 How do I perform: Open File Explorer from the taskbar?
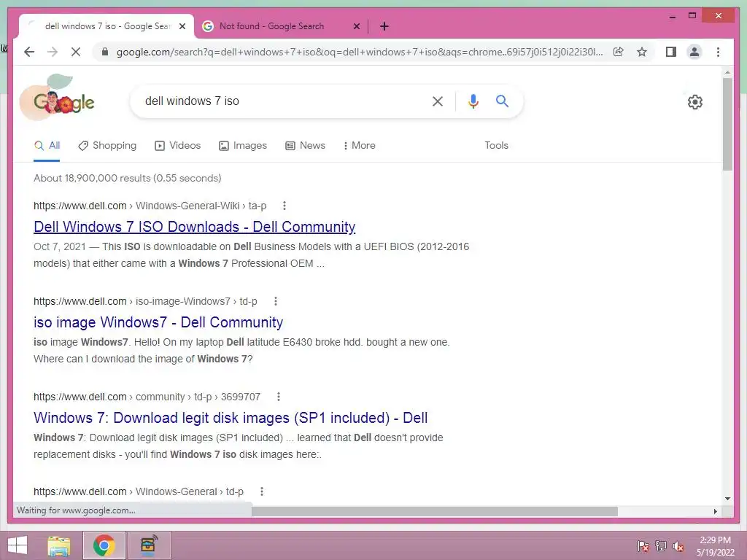tap(59, 545)
